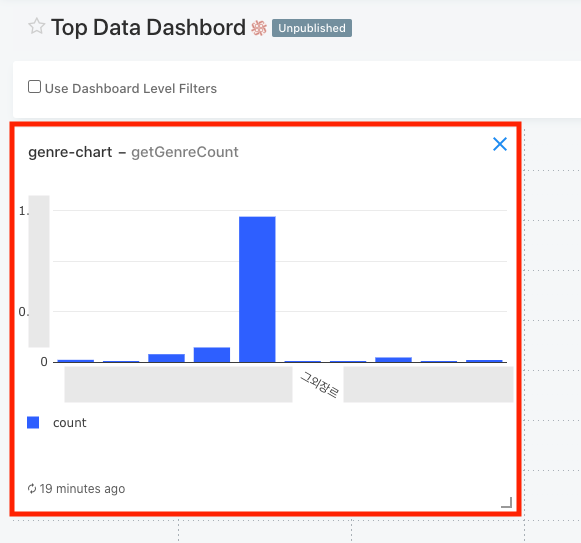Click the refresh icon beside 19 minutes ago

[x=32, y=489]
